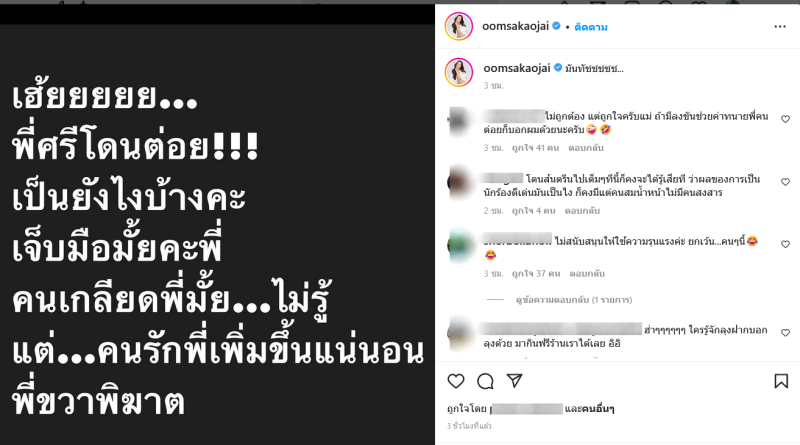Screen dimensions: 800x445
Task: Click the verified badge next to header username
Action: [x=556, y=26]
